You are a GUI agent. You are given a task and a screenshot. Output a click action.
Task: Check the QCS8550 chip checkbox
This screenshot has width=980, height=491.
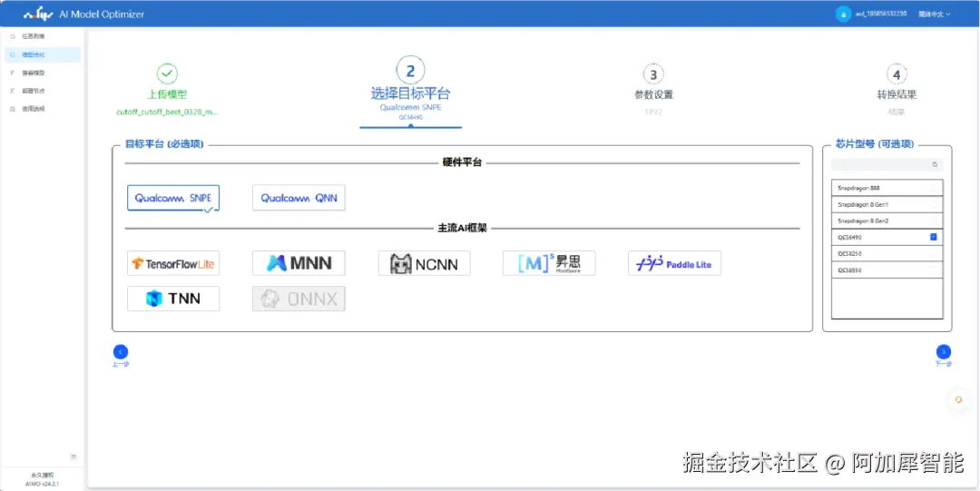pyautogui.click(x=934, y=270)
